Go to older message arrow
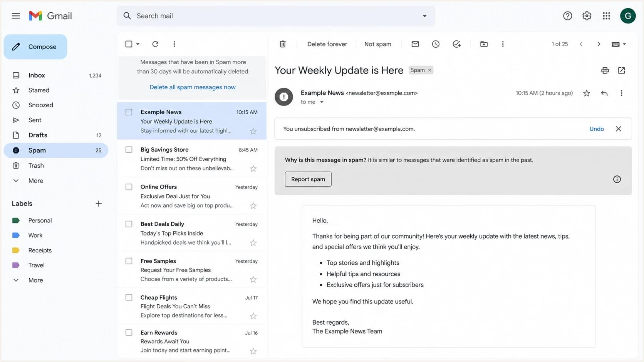 (599, 44)
